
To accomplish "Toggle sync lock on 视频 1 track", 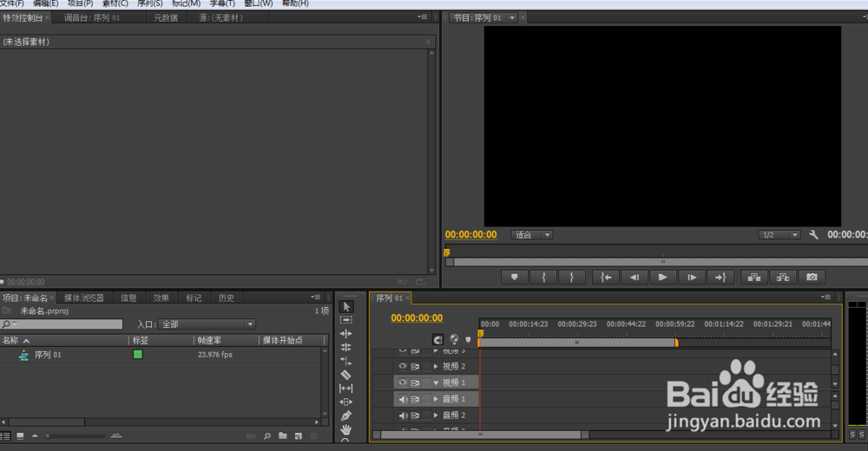I will tap(415, 382).
